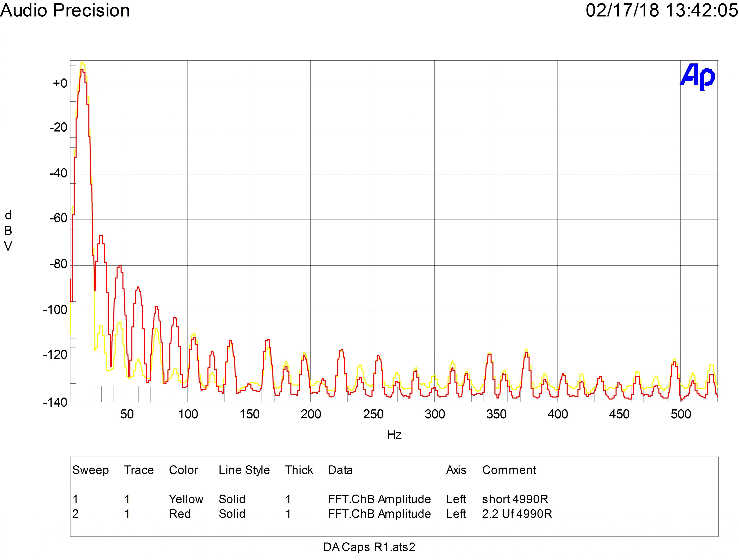
Task: Click the comment '2.2 Uf 4990R'
Action: point(517,514)
